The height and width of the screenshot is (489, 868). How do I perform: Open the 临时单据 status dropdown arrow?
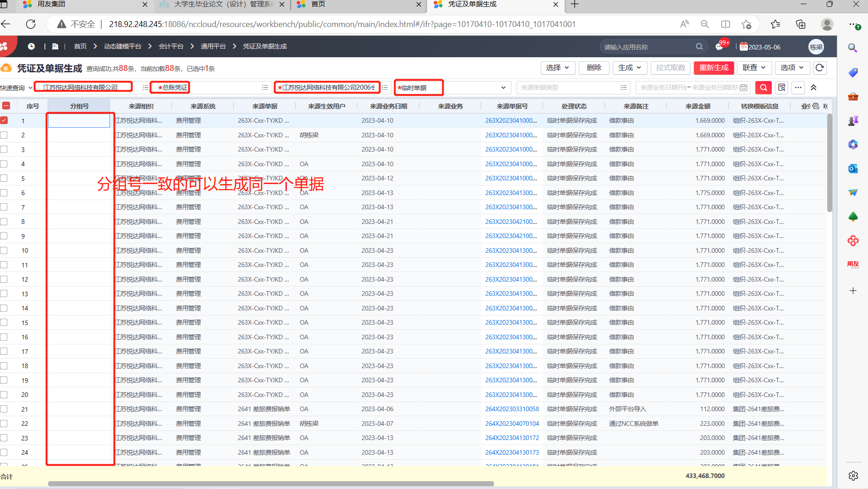point(503,87)
